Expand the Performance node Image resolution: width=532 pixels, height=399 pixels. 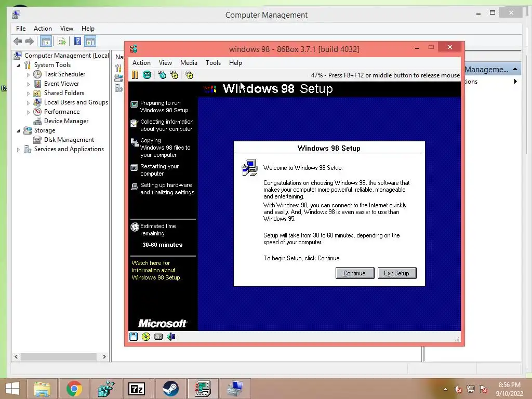point(28,112)
